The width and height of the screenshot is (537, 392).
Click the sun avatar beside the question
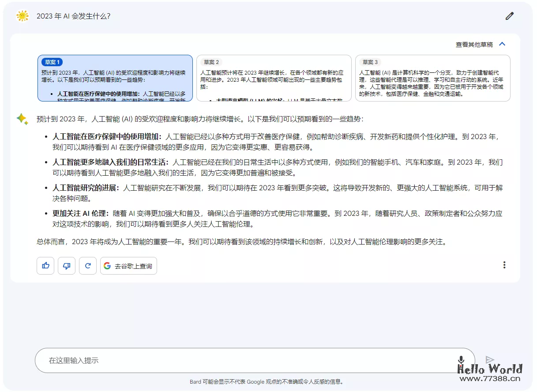point(22,16)
